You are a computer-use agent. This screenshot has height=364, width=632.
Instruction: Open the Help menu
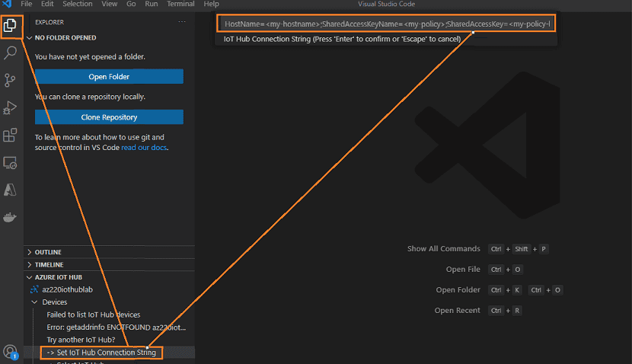point(211,4)
